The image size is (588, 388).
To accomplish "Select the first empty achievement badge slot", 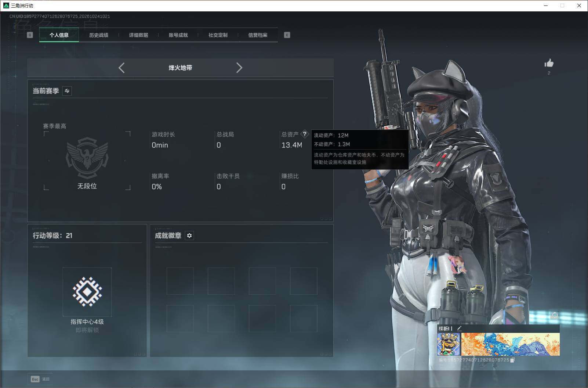I will (x=180, y=281).
